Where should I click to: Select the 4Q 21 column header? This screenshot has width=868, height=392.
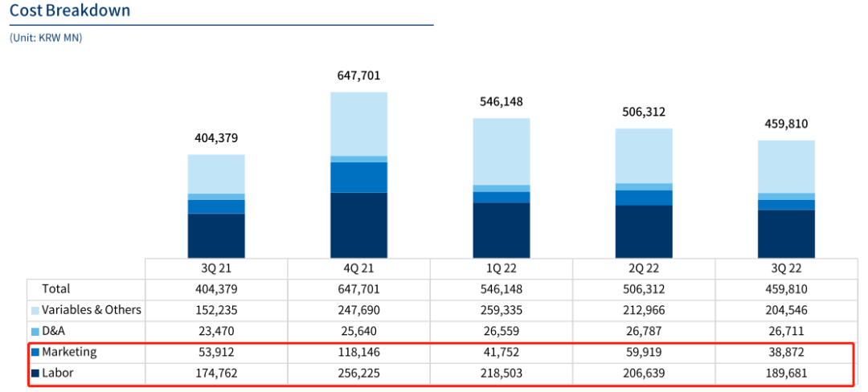358,269
